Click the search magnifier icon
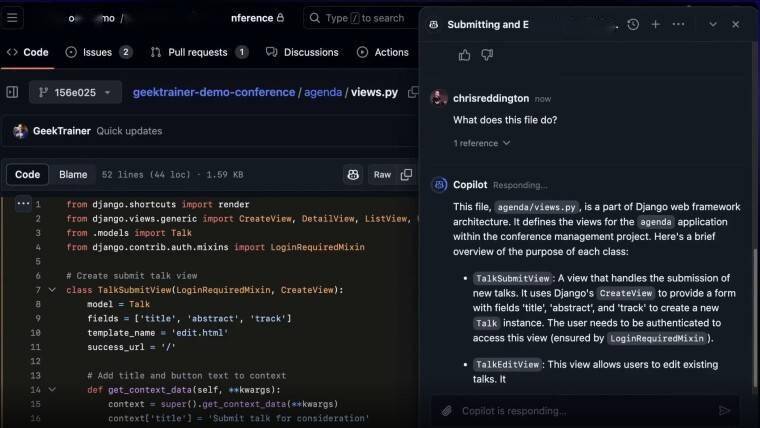The height and width of the screenshot is (428, 760). (x=315, y=18)
